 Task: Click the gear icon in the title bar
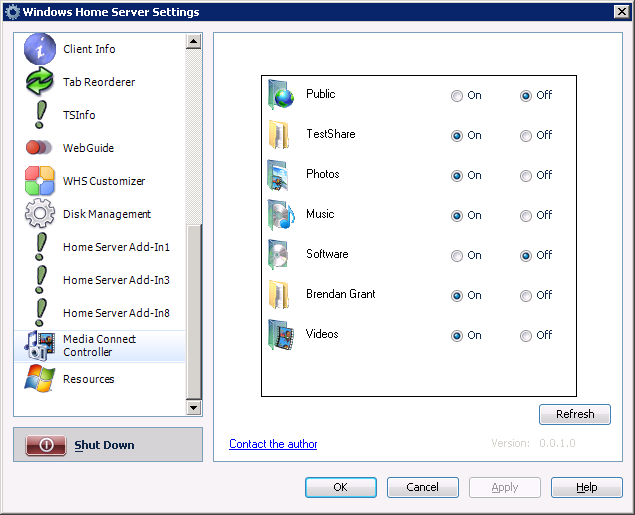[12, 12]
